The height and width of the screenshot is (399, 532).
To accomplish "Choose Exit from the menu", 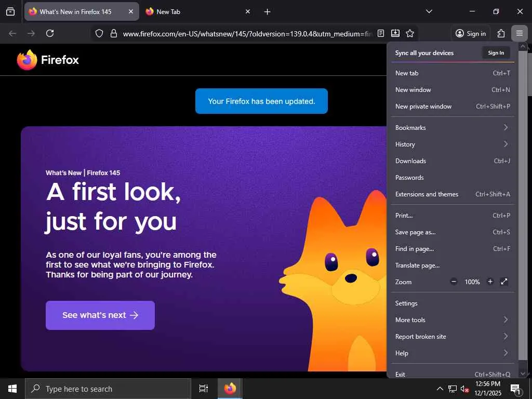I will click(x=453, y=373).
